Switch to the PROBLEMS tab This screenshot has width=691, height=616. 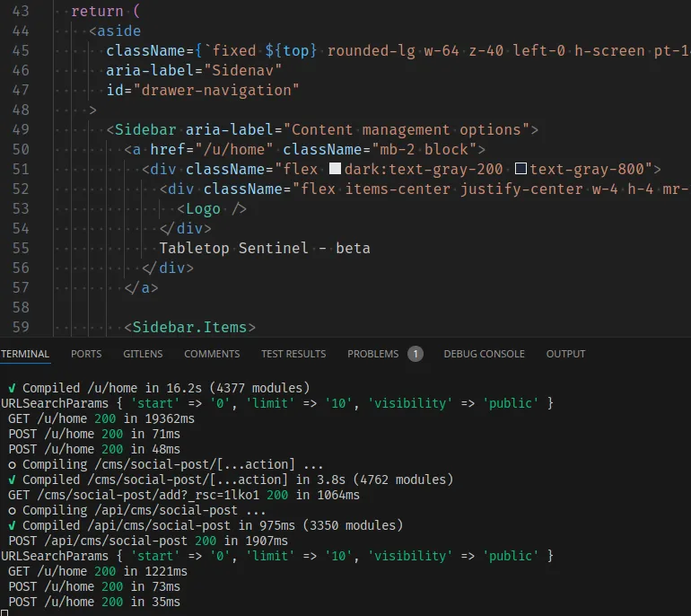(372, 354)
